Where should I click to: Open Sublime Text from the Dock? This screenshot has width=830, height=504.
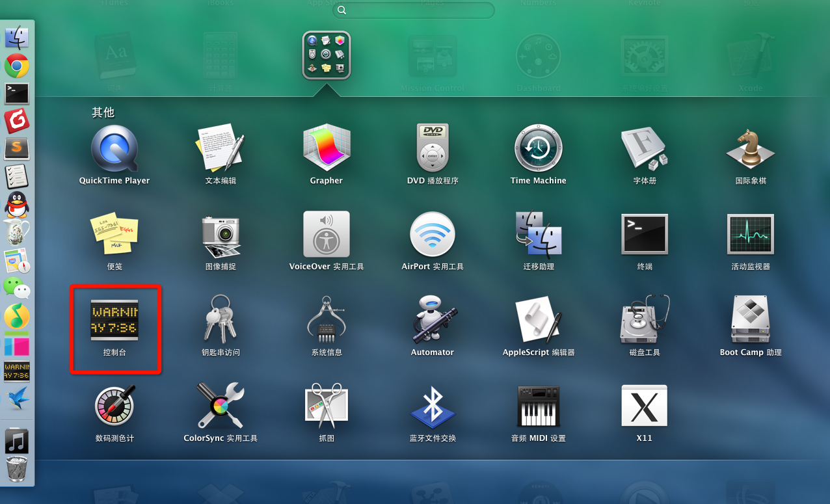pos(17,148)
